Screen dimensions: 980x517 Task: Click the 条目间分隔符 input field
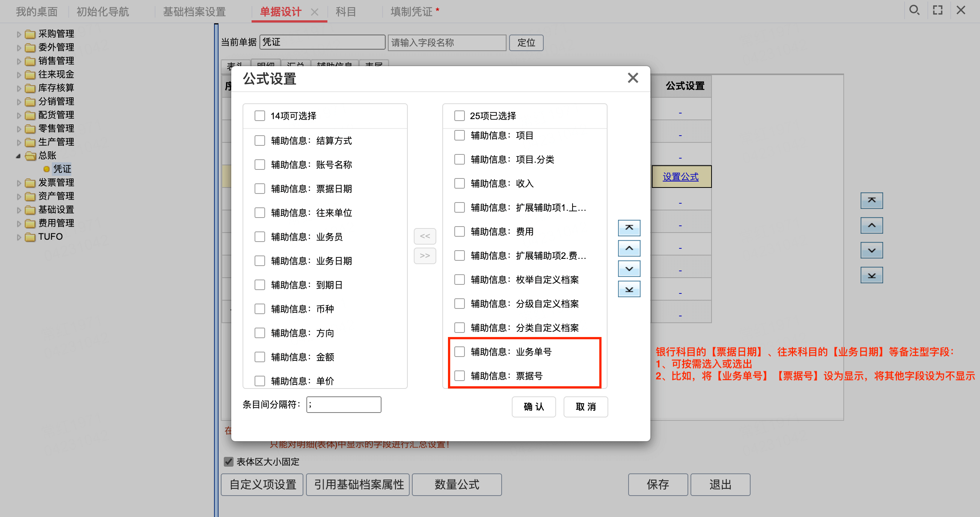pyautogui.click(x=344, y=405)
